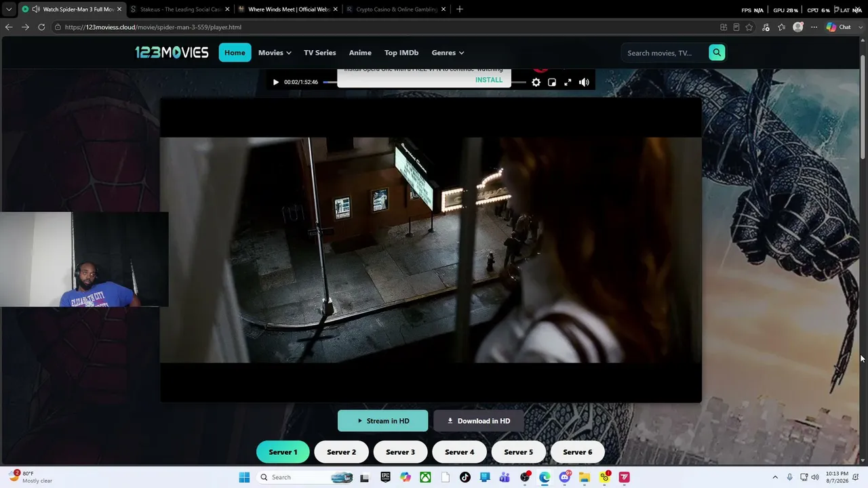
Task: Close the Stake.us tab
Action: (227, 9)
